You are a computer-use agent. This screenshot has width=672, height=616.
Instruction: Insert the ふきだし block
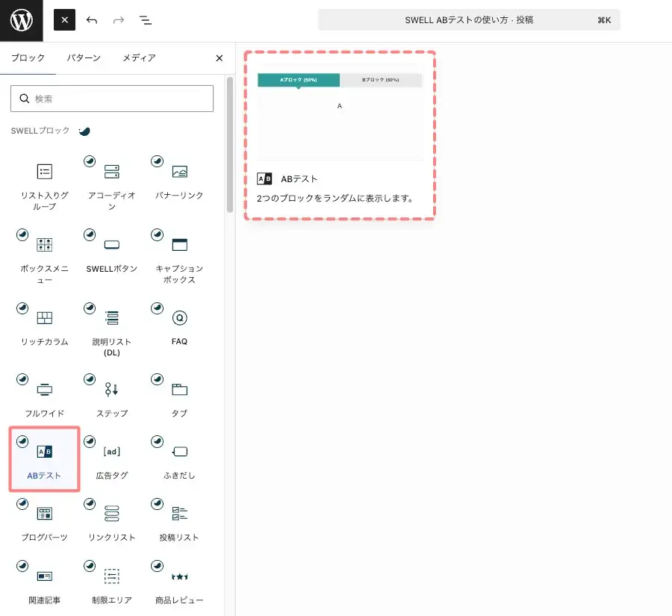tap(179, 458)
